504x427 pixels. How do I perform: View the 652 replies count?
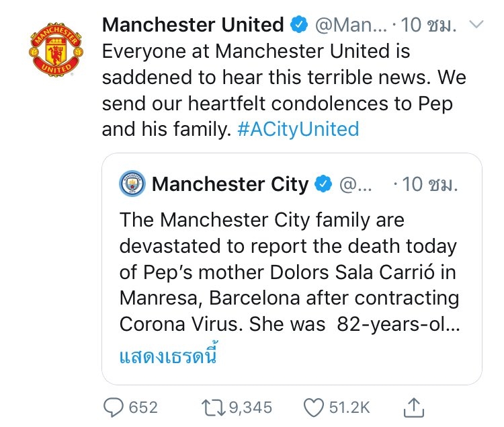(143, 407)
